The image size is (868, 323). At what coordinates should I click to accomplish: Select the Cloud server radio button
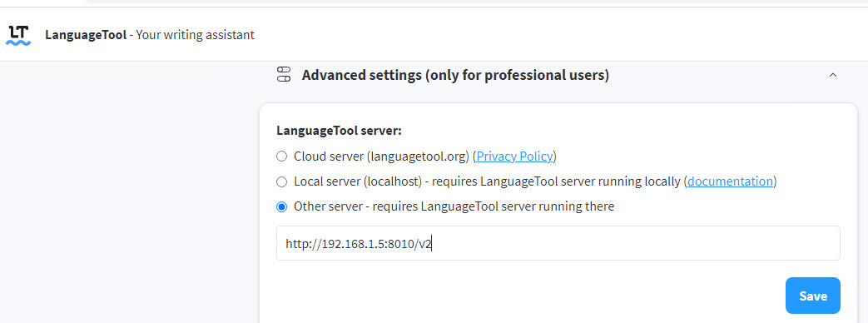point(282,157)
